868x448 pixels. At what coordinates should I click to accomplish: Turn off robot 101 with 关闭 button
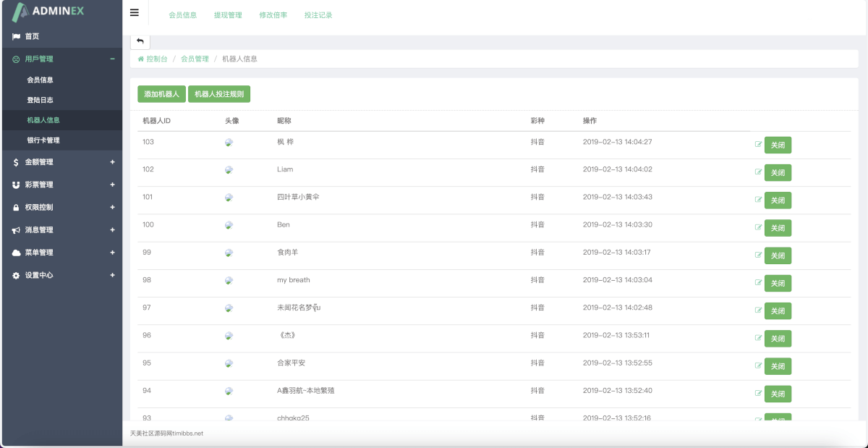point(778,200)
